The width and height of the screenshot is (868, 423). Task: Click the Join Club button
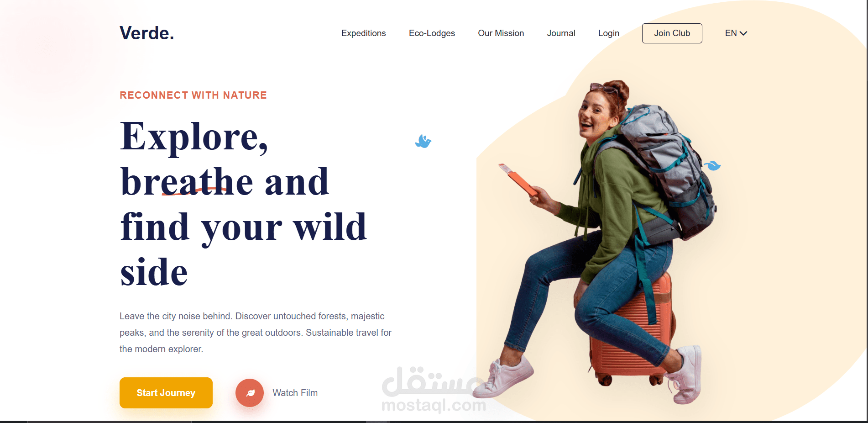672,33
